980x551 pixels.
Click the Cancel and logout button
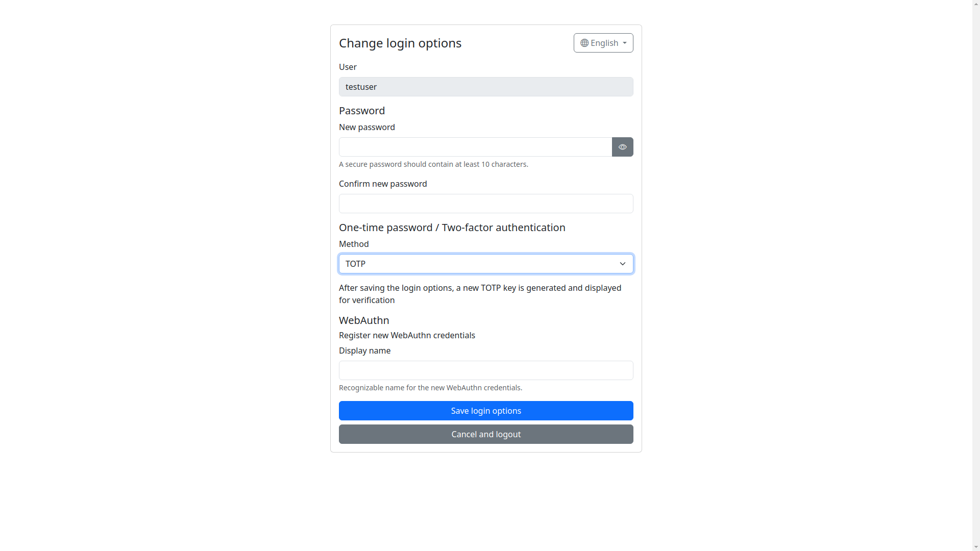click(x=485, y=434)
